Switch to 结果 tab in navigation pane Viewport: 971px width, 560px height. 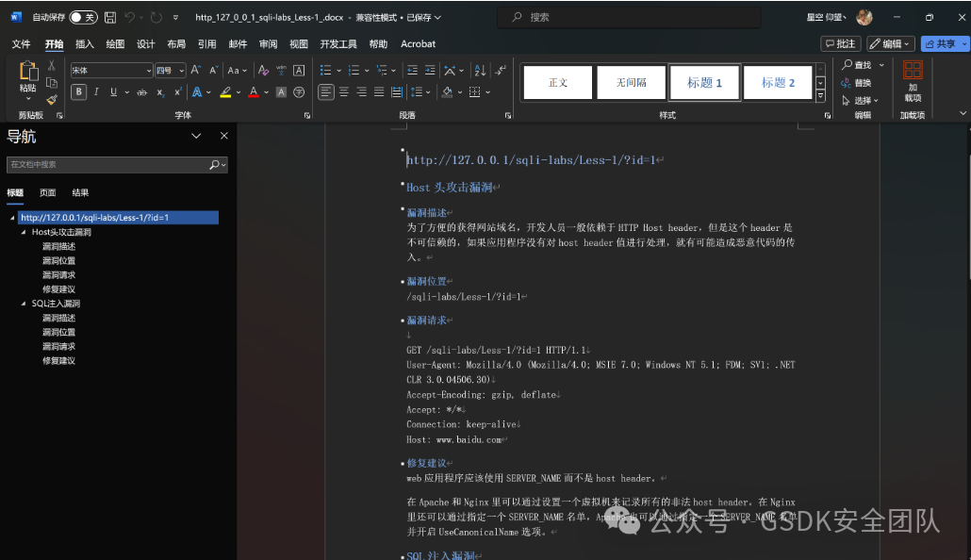coord(80,192)
